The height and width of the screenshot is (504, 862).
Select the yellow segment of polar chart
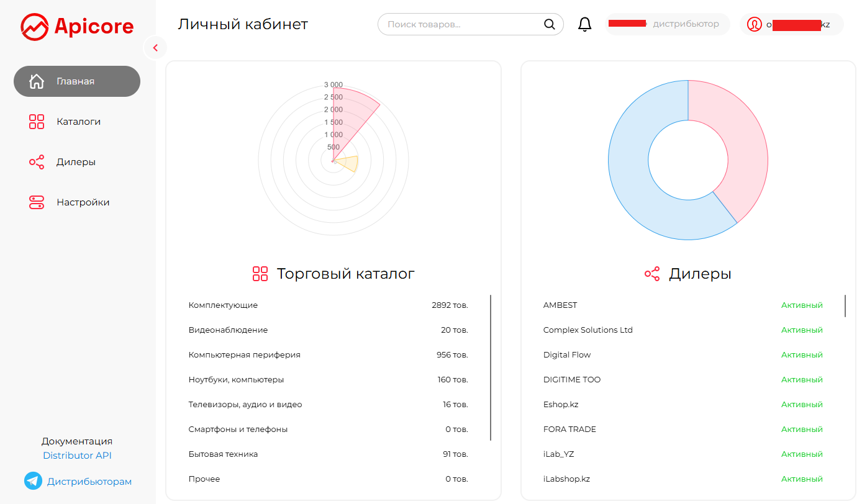point(349,164)
